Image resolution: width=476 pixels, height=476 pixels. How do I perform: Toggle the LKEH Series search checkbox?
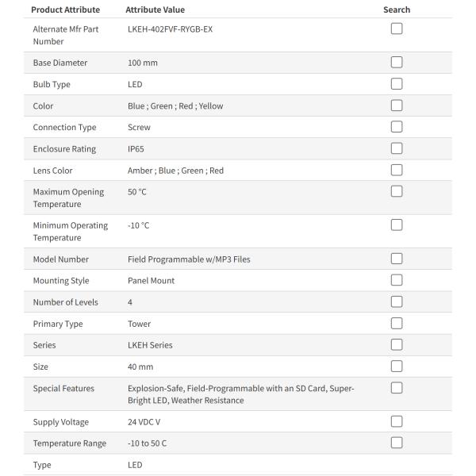pyautogui.click(x=397, y=344)
